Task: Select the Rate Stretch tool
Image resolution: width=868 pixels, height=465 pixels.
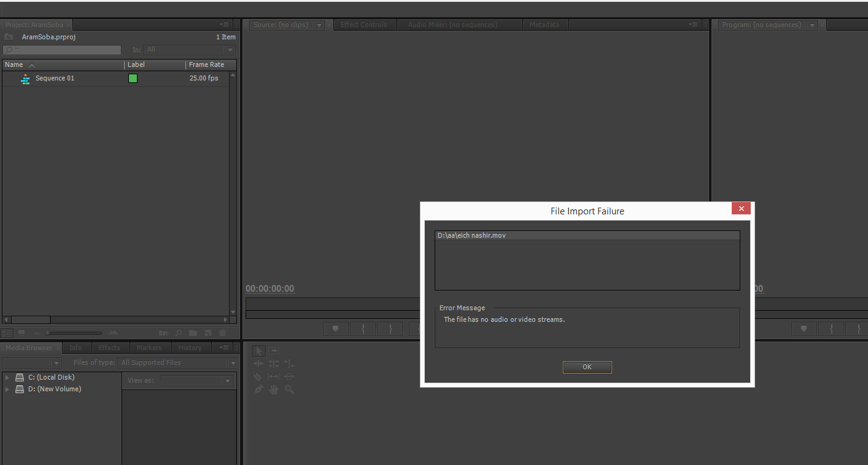Action: 289,364
